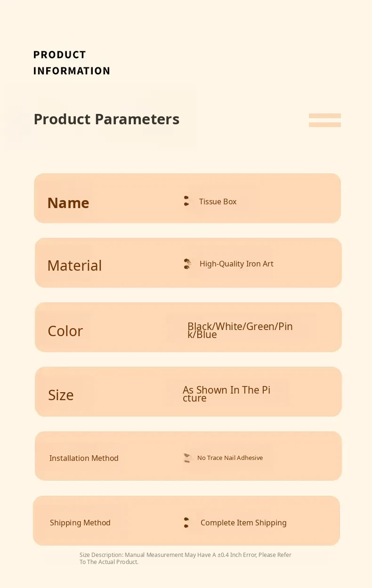Select the Black/White/Green/Pink/Blue color value

(x=240, y=330)
